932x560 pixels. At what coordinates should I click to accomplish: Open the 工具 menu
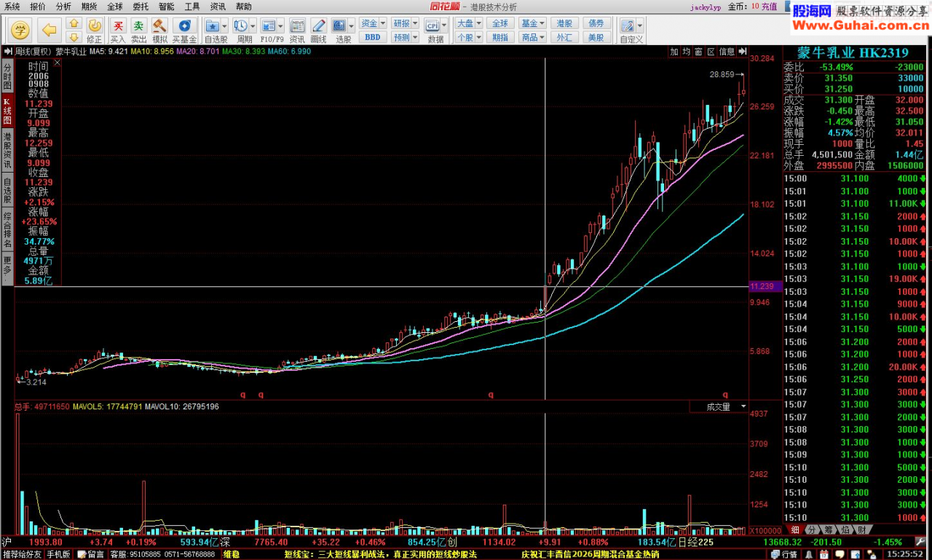point(192,6)
